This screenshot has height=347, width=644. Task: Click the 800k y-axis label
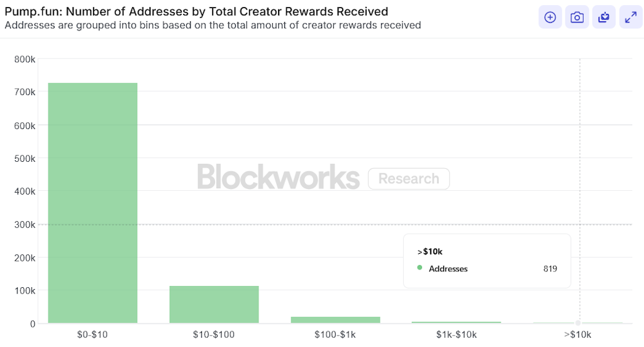(x=25, y=59)
